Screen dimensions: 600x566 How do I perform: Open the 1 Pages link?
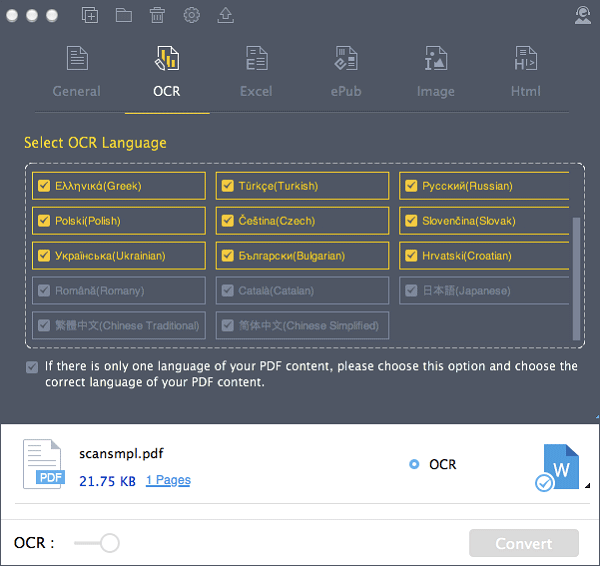[168, 480]
